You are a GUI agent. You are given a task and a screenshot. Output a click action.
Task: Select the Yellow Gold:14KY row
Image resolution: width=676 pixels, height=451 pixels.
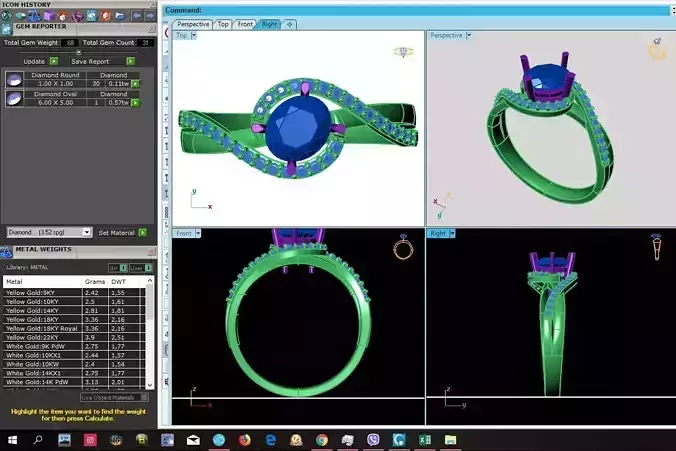(x=75, y=310)
